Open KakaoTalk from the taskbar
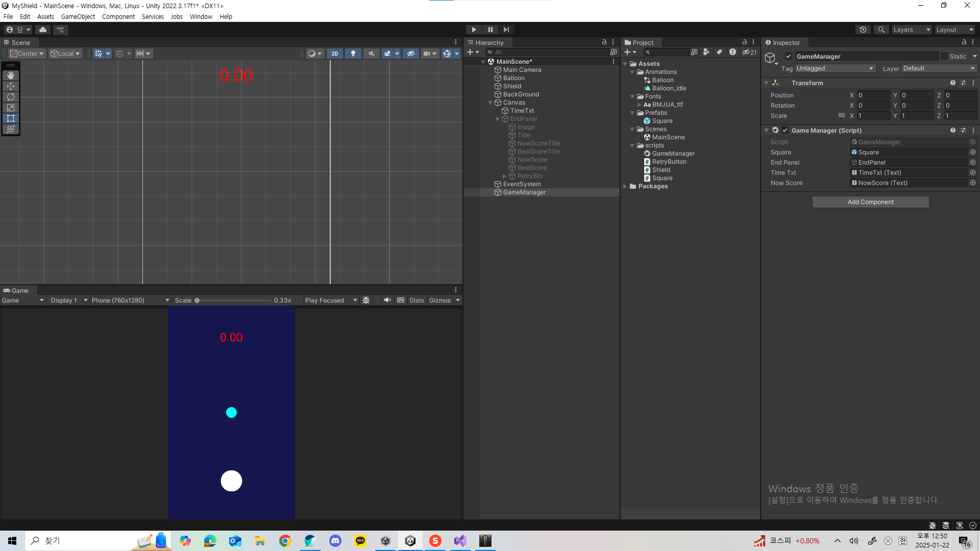The image size is (980, 551). point(360,541)
